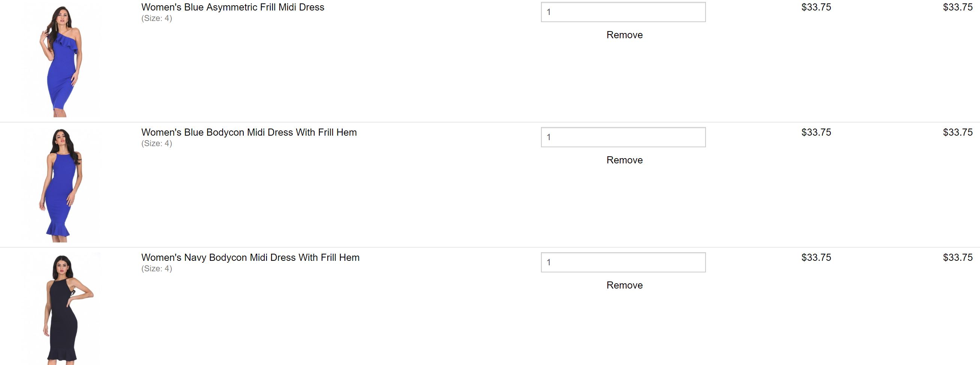This screenshot has height=365, width=980.
Task: Click the Blue Asymmetric Frill Midi Dress thumbnail
Action: 61,60
